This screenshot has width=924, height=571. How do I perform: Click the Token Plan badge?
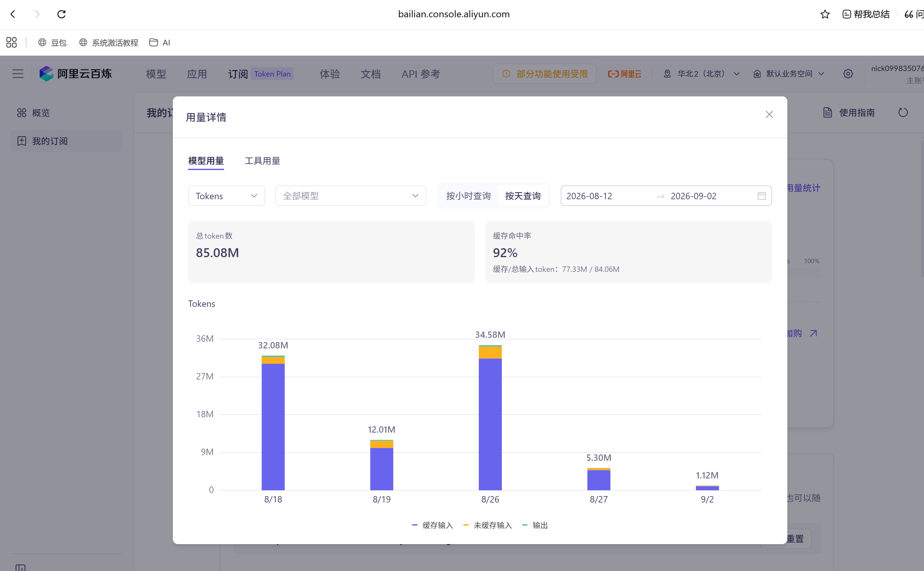click(272, 74)
